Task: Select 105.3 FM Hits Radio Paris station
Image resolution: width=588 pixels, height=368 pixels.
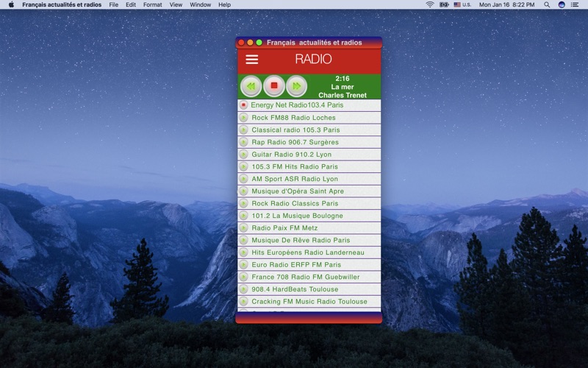Action: click(309, 167)
